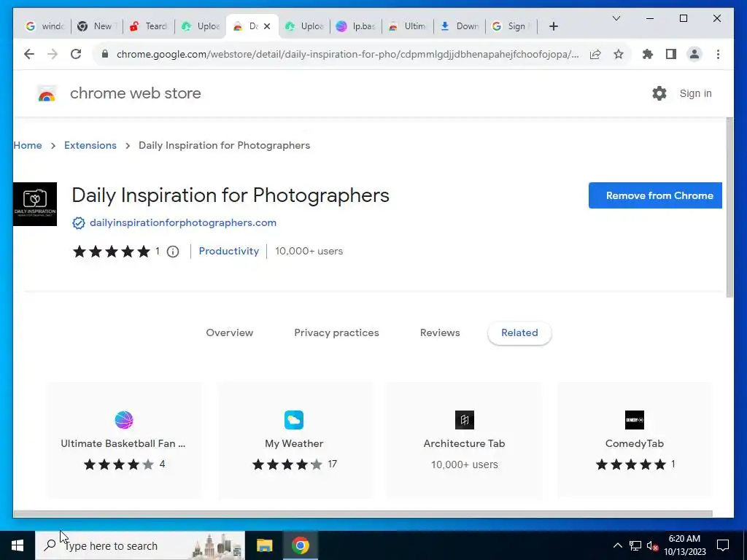
Task: Click the Daily Inspiration extension logo image
Action: [x=35, y=204]
